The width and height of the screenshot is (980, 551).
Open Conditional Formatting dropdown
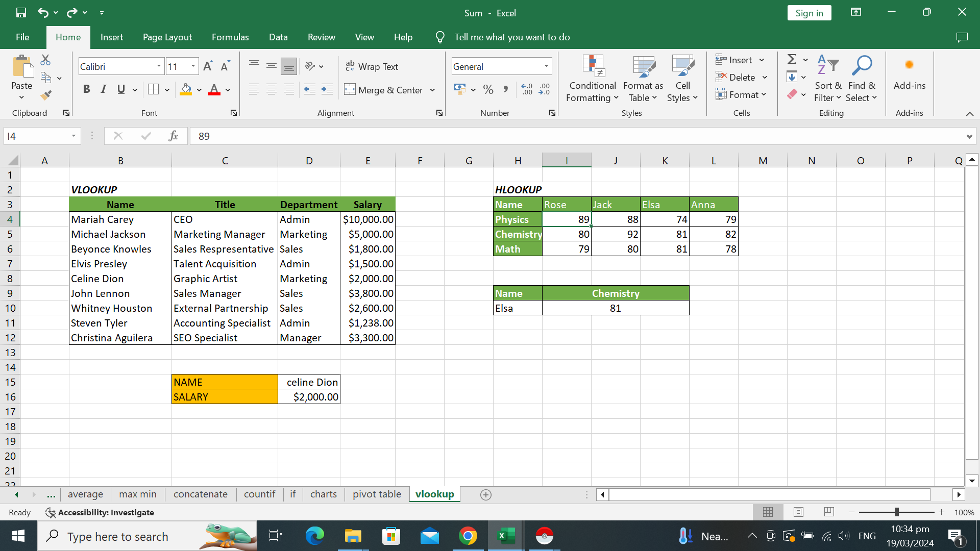(593, 78)
